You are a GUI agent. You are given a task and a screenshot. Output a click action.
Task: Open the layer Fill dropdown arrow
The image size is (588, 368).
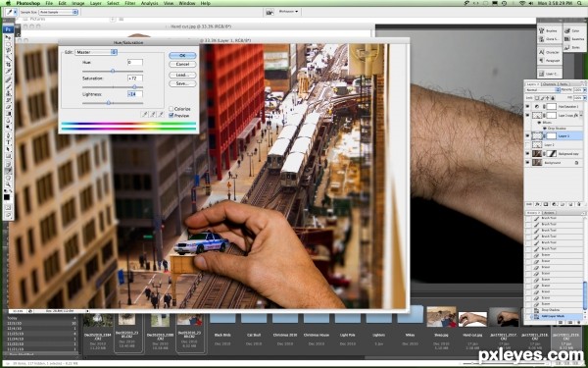tap(585, 98)
